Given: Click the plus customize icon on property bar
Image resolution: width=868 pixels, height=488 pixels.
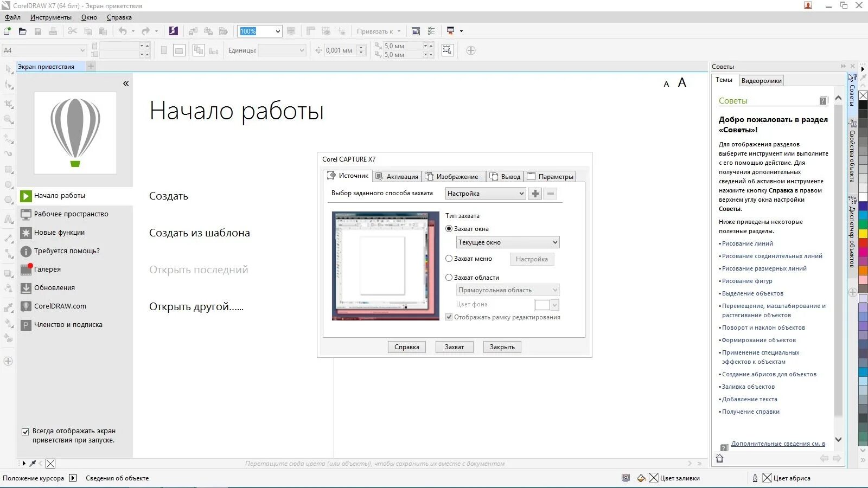Looking at the screenshot, I should point(471,50).
